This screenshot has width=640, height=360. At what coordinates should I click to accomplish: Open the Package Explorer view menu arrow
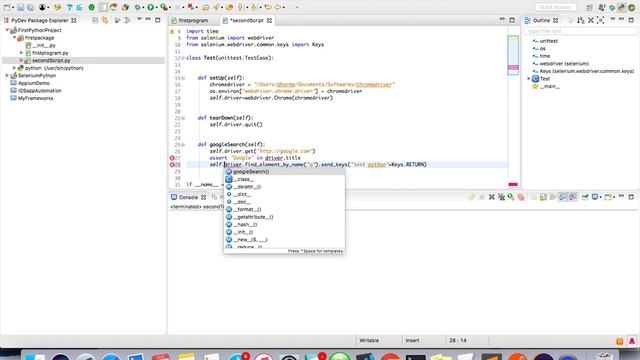(x=139, y=20)
